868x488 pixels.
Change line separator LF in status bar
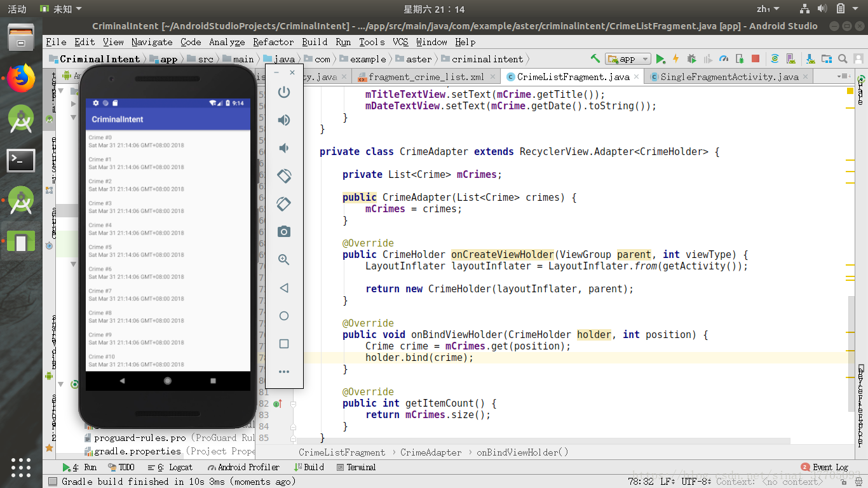(x=668, y=482)
